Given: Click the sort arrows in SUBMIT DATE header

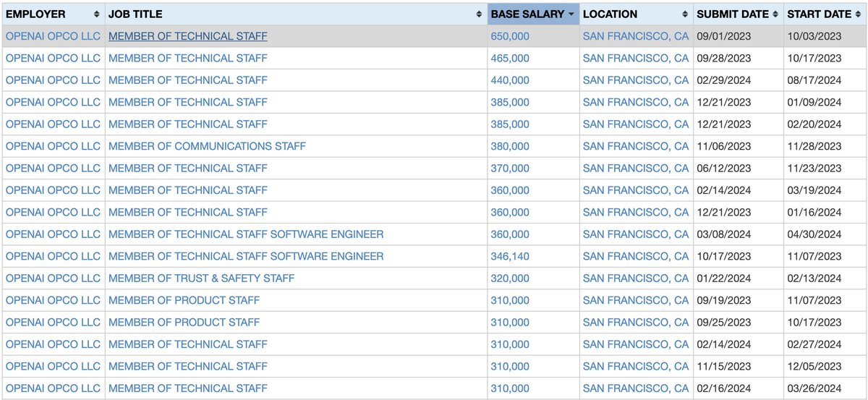Looking at the screenshot, I should [x=775, y=14].
